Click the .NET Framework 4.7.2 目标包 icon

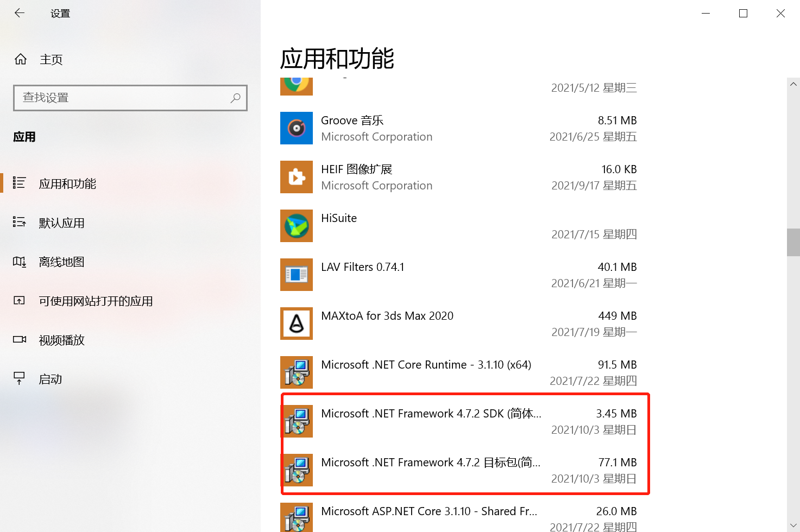297,470
